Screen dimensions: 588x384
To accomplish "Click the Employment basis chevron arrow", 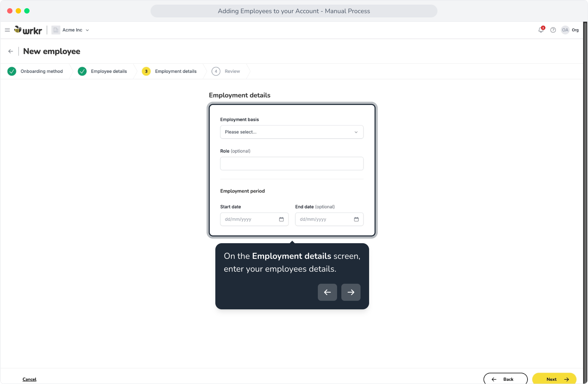I will (356, 132).
